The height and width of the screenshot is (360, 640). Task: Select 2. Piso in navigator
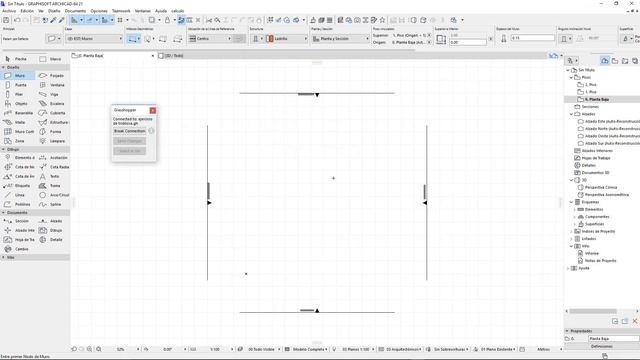pos(587,85)
